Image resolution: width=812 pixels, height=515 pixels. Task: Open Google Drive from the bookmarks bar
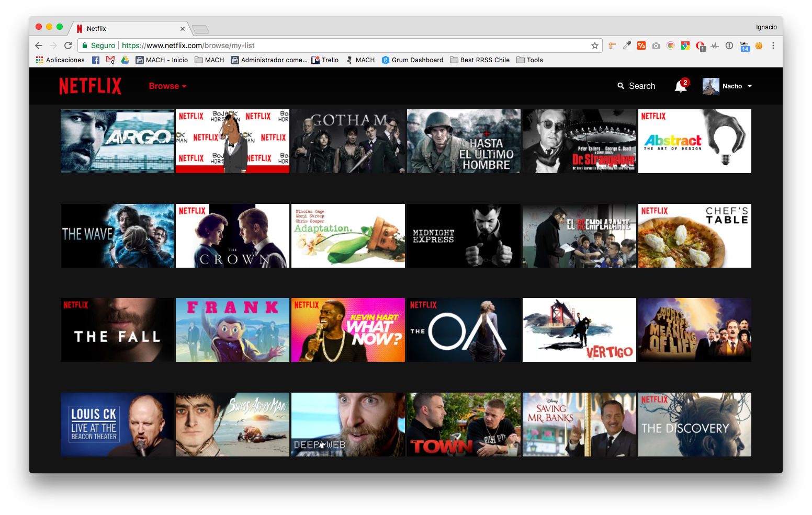(x=125, y=60)
